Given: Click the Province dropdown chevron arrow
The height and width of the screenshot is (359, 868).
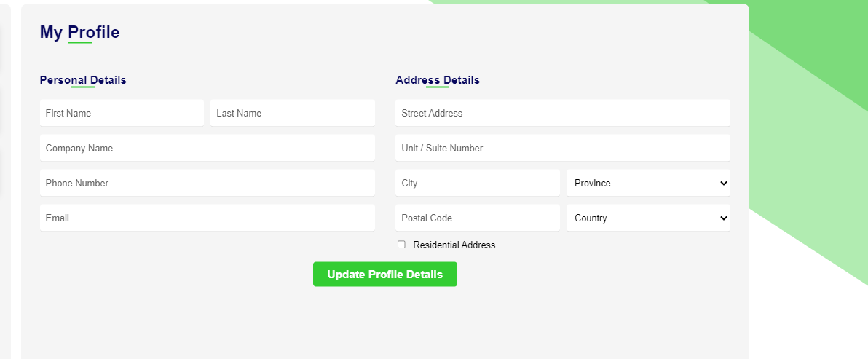Looking at the screenshot, I should click(723, 184).
